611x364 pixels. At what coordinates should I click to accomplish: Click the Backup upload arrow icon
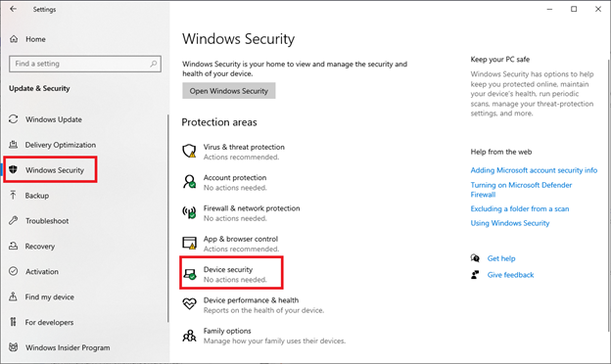click(14, 195)
